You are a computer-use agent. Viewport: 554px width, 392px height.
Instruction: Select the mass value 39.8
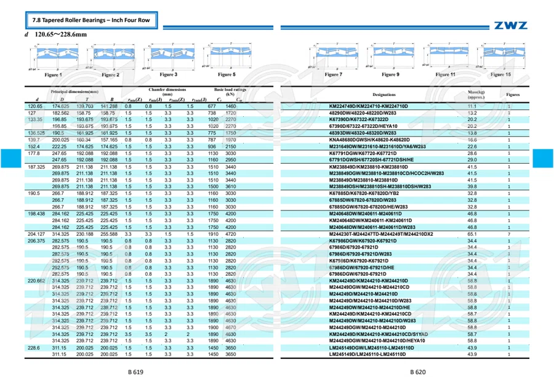pos(472,186)
